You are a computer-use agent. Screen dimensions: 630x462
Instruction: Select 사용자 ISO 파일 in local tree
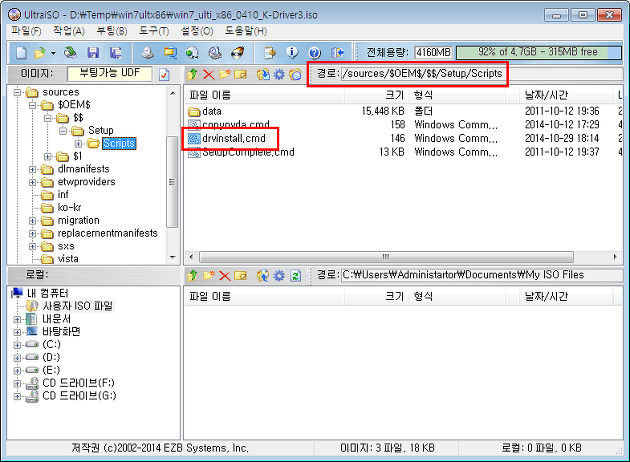click(x=78, y=306)
